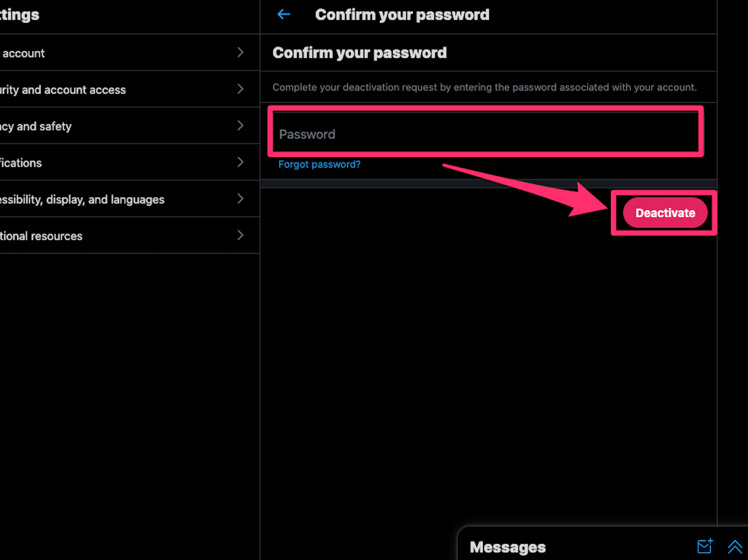Image resolution: width=748 pixels, height=560 pixels.
Task: Compose a new message in Messages bar
Action: pos(705,545)
